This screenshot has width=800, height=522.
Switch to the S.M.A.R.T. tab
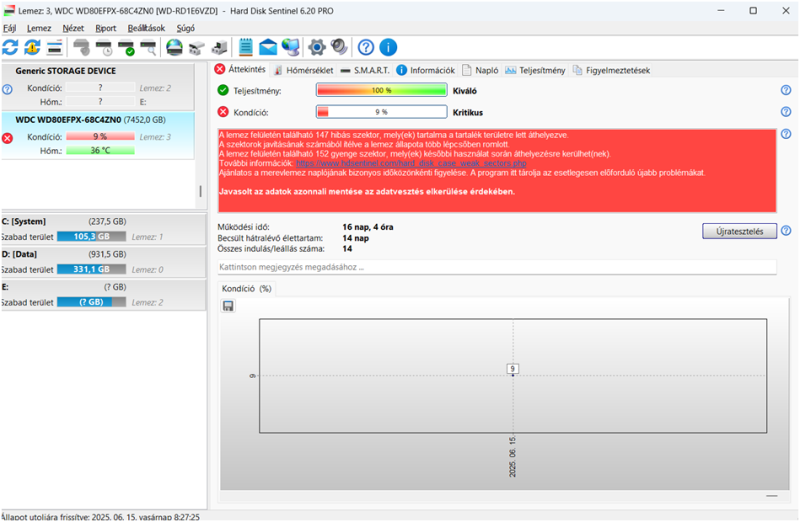pos(365,70)
